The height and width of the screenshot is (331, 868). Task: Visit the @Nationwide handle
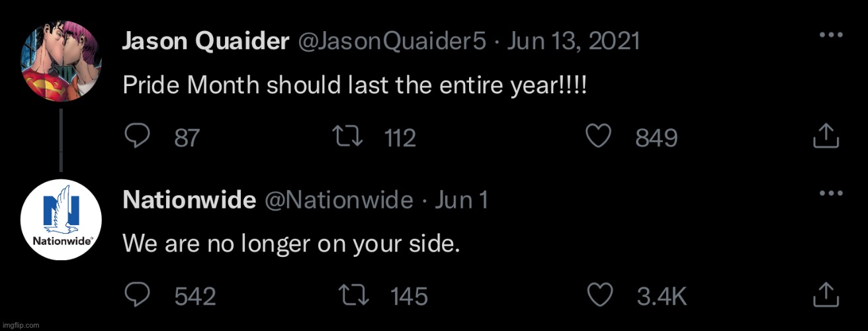tap(338, 199)
